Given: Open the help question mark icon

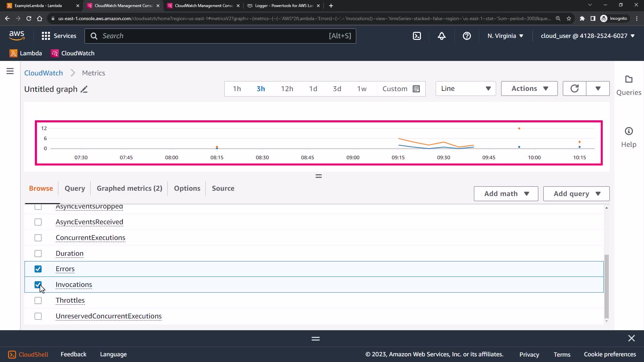Looking at the screenshot, I should coord(467,36).
